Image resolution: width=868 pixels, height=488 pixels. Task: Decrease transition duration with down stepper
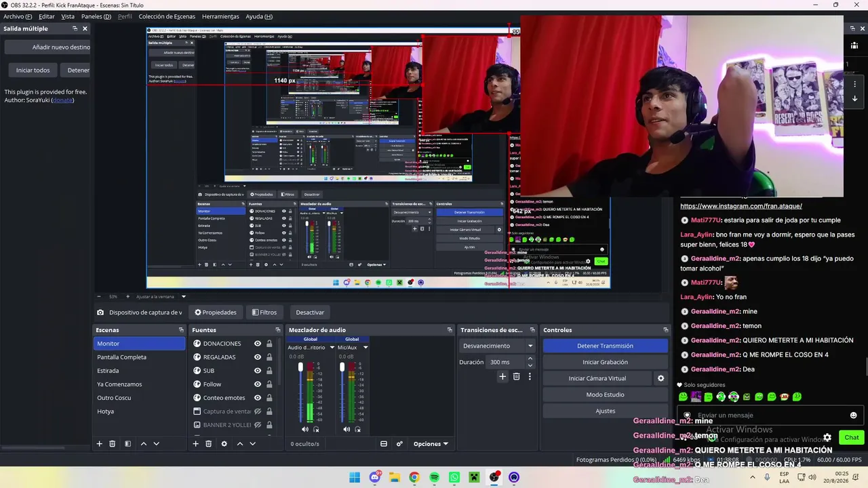coord(530,365)
